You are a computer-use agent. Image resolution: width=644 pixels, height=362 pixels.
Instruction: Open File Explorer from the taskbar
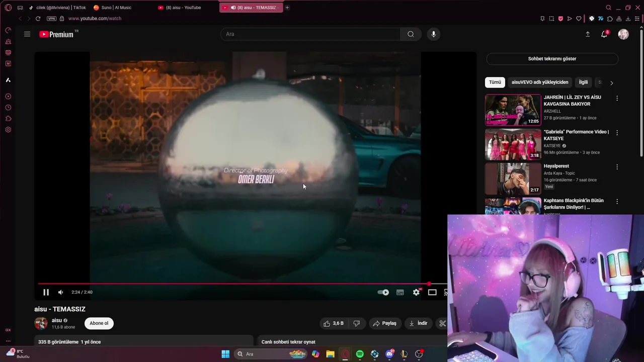click(x=330, y=354)
